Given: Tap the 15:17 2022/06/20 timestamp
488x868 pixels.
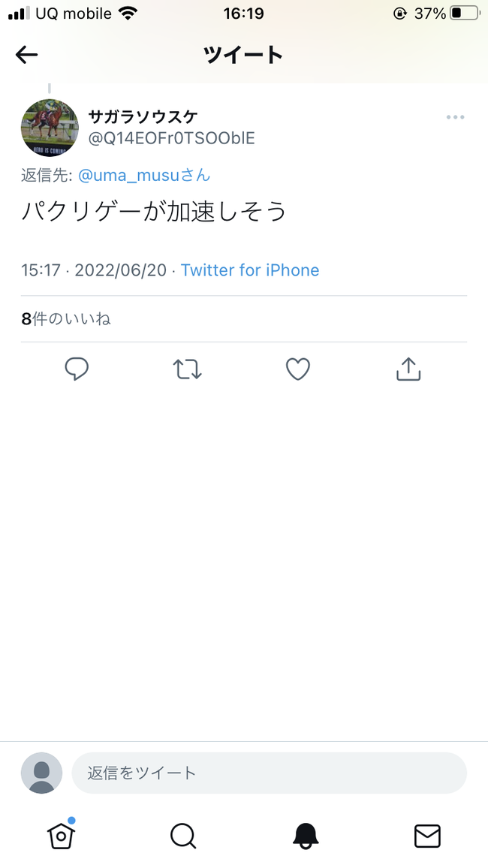Looking at the screenshot, I should coord(94,270).
